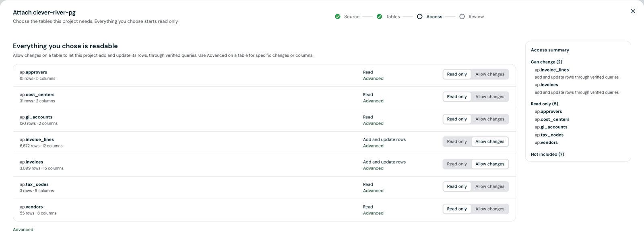Set ap.approvers to Read only

coord(457,74)
